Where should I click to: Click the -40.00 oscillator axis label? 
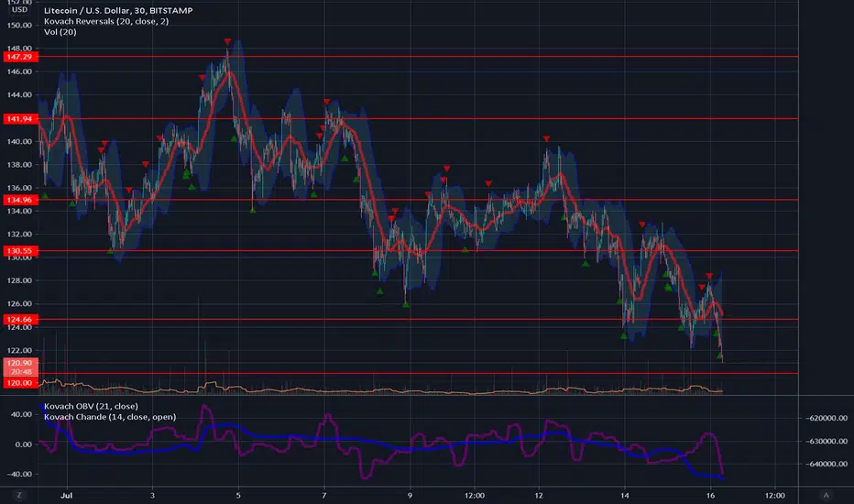point(19,474)
